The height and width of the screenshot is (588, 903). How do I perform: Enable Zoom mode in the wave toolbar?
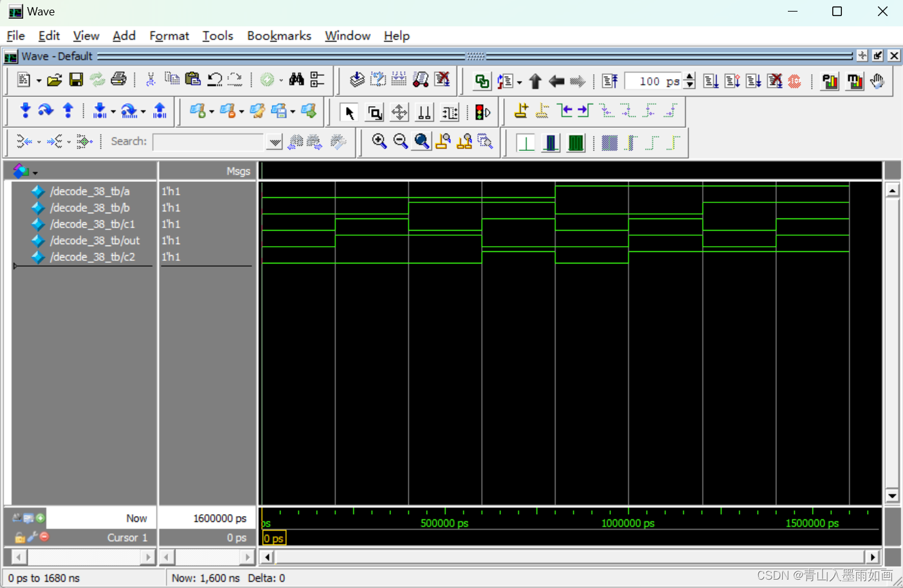374,111
